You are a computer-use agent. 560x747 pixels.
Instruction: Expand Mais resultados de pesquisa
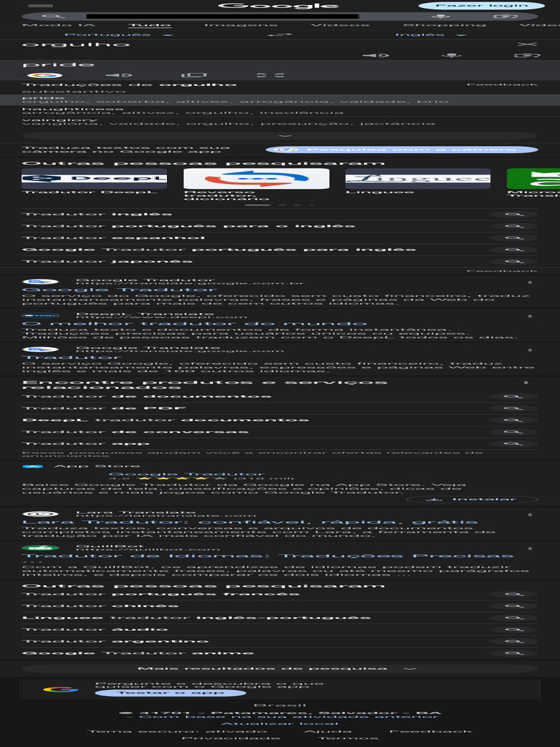(280, 668)
